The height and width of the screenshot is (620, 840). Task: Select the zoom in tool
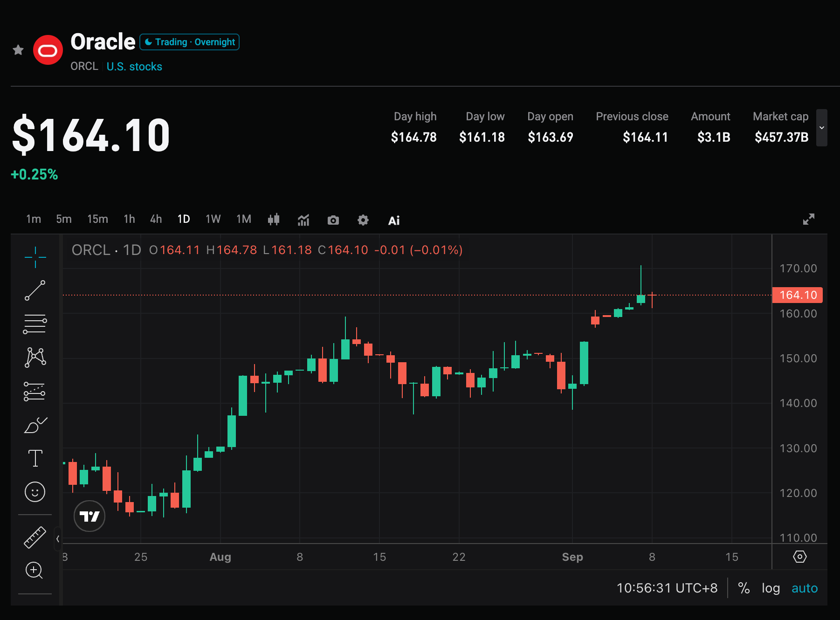click(34, 570)
